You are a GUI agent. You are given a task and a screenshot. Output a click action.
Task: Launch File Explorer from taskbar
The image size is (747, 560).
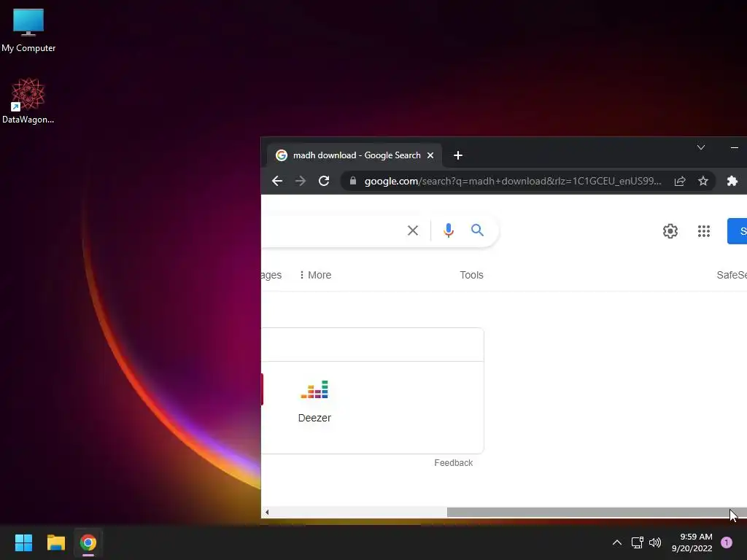point(55,542)
